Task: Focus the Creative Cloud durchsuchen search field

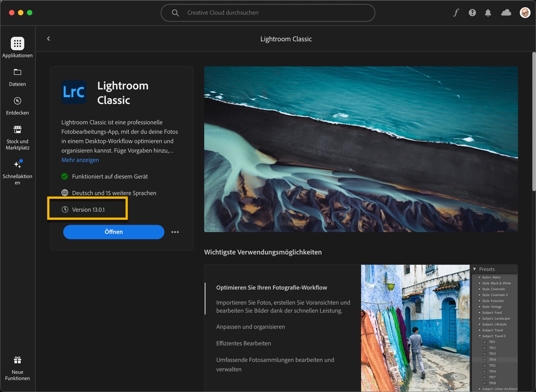Action: point(268,13)
